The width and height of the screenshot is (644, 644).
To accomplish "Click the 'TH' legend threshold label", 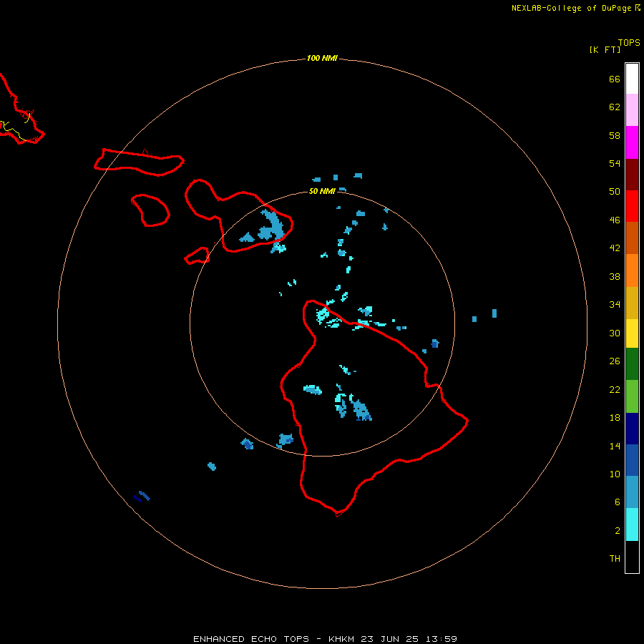I will click(615, 559).
